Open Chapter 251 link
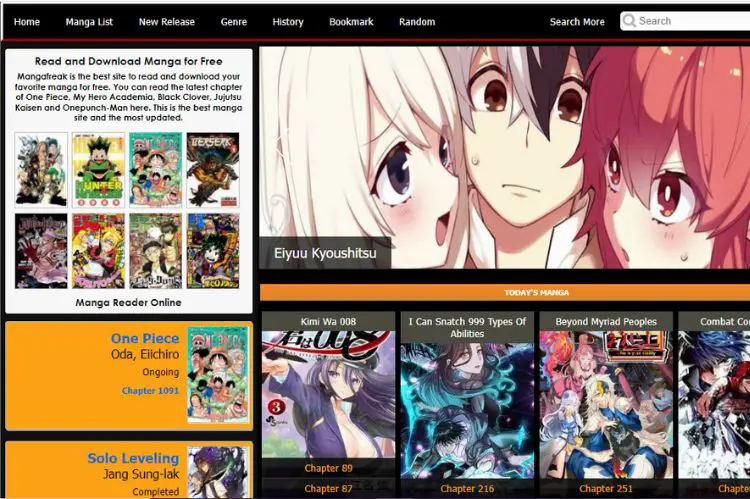The image size is (750, 499). pyautogui.click(x=606, y=488)
